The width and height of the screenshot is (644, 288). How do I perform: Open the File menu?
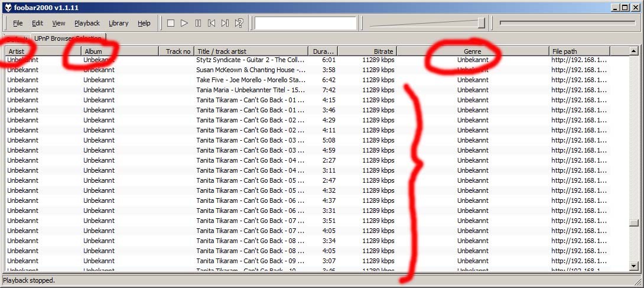click(x=18, y=23)
